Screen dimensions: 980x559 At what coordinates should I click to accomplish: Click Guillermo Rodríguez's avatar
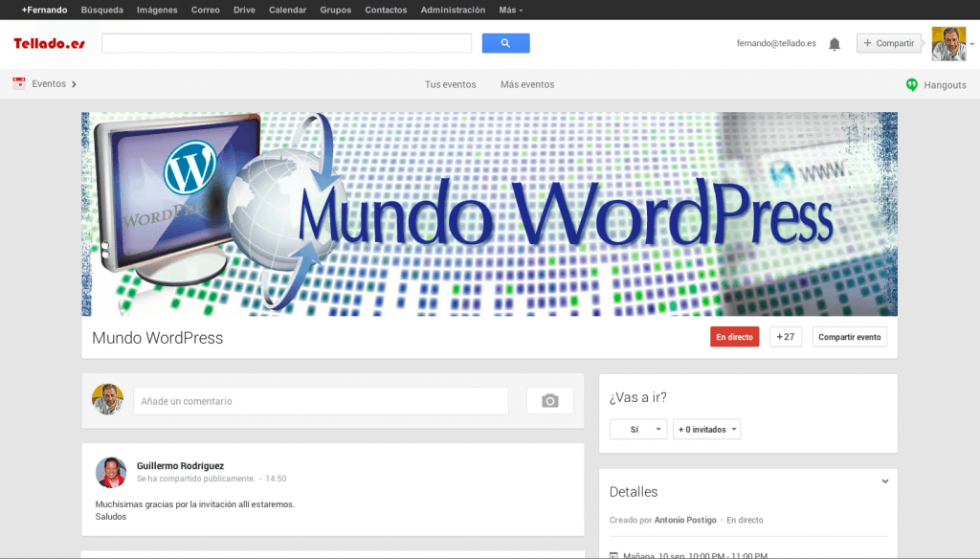111,472
